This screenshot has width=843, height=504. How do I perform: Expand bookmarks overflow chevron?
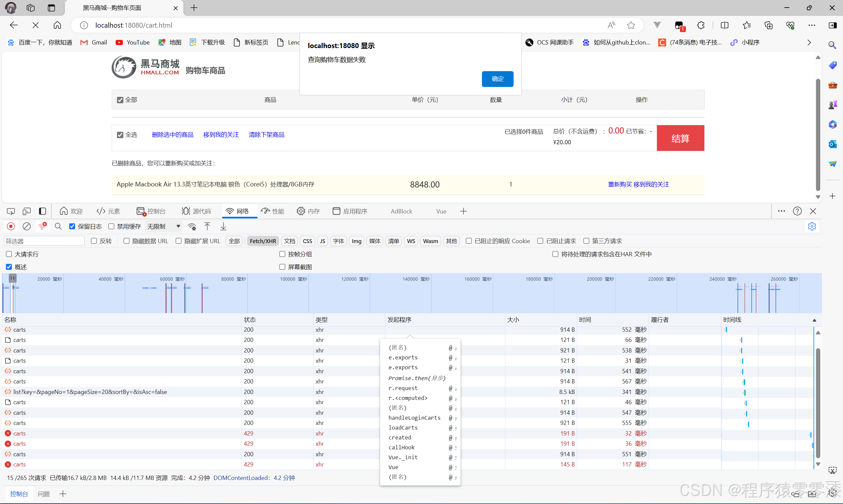(809, 42)
